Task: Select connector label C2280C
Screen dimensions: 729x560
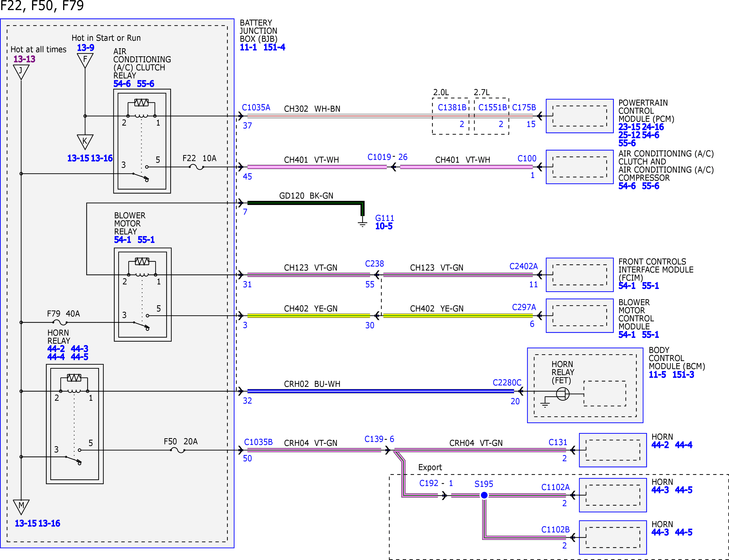Action: (x=507, y=383)
